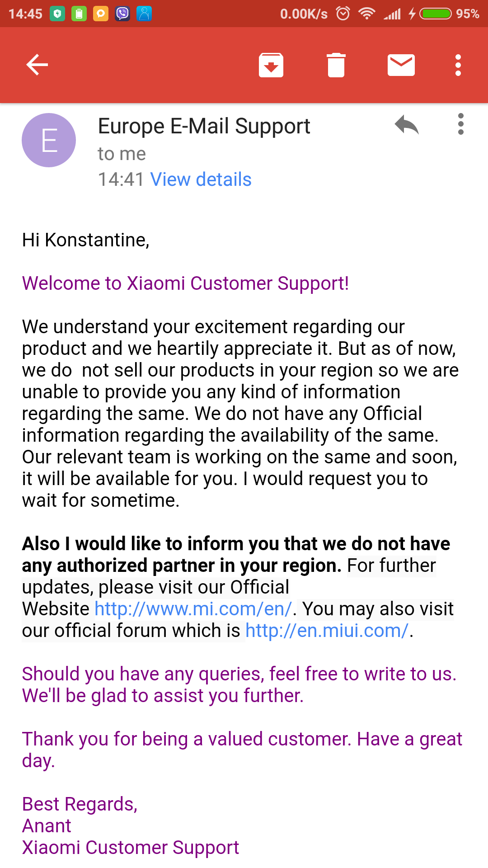Expand View details for the message

(201, 179)
